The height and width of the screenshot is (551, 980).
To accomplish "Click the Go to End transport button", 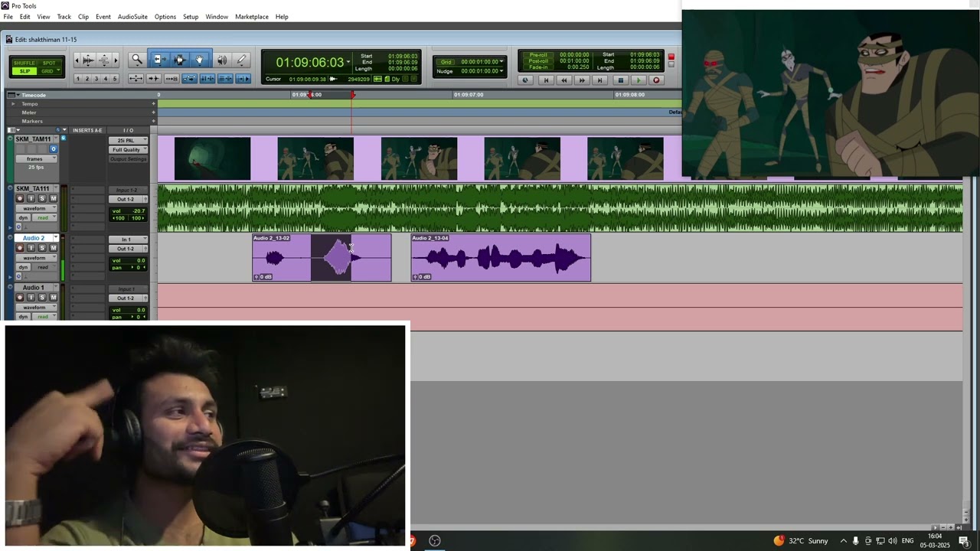I will (599, 80).
